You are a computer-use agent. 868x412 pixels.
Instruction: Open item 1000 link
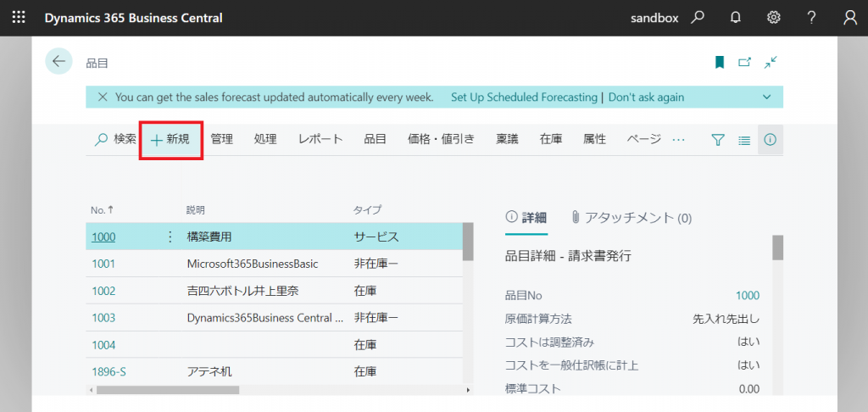pos(103,237)
